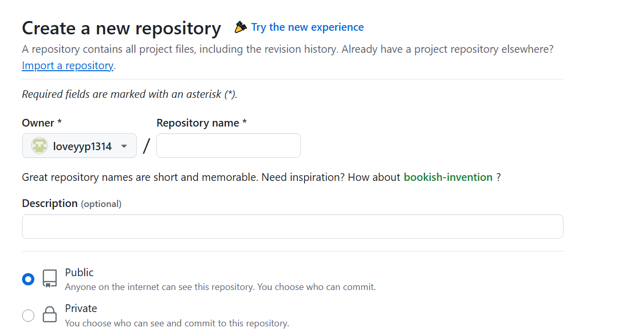The height and width of the screenshot is (332, 644).
Task: Click the Public label text
Action: click(x=79, y=273)
